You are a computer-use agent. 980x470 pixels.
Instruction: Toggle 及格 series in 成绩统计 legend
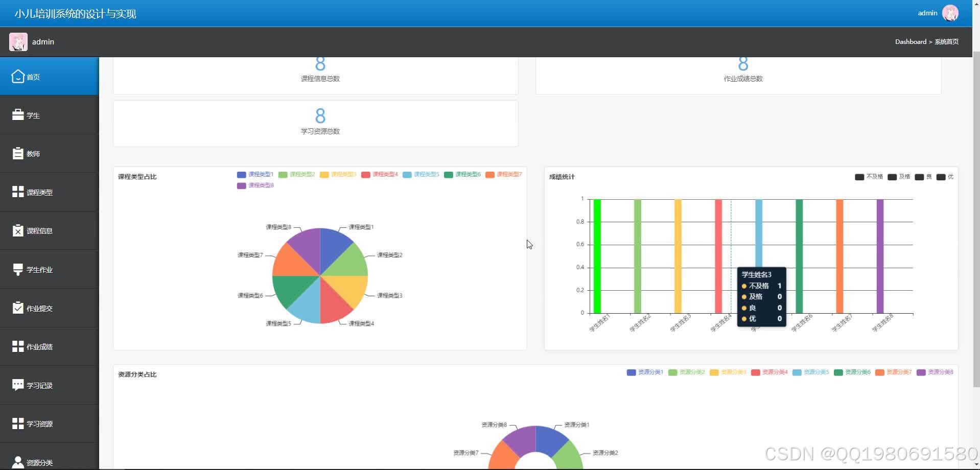[899, 177]
